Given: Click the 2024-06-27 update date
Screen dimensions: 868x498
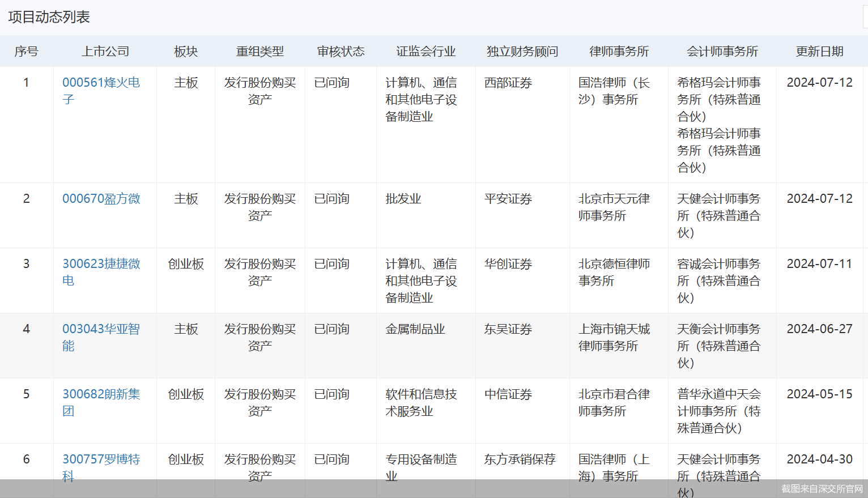Looking at the screenshot, I should tap(819, 329).
